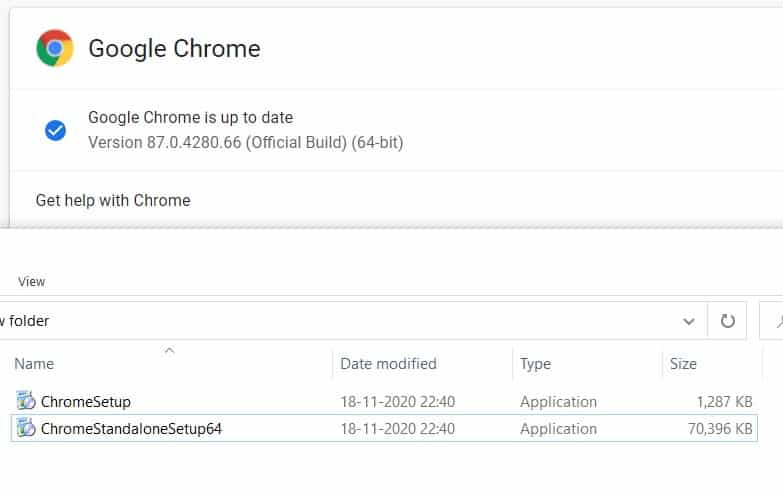Screen dimensions: 783x497
Task: Click the Chrome version number text
Action: (x=245, y=142)
